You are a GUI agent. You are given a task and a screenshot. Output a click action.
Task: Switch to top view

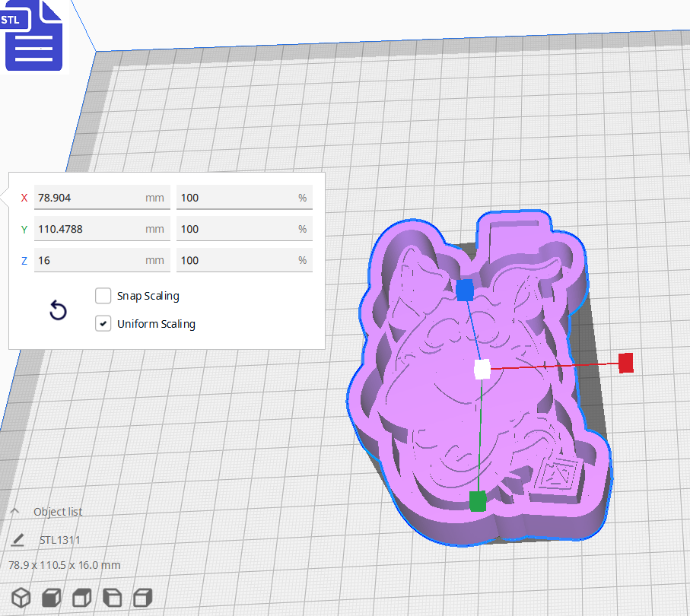81,598
